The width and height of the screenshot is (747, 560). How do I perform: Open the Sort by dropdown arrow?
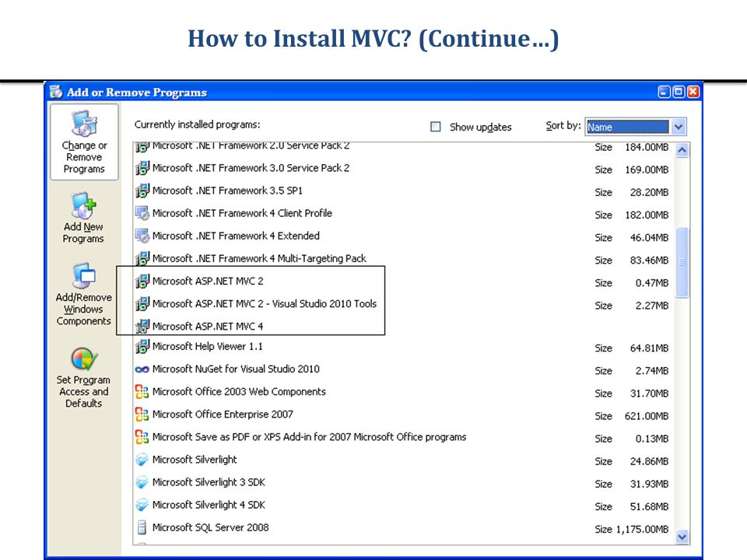[679, 127]
